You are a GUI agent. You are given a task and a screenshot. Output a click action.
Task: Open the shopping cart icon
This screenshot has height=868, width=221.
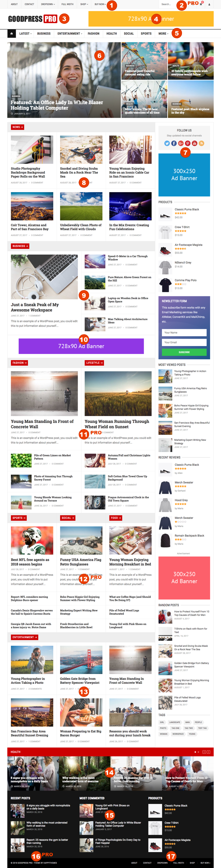[201, 4]
